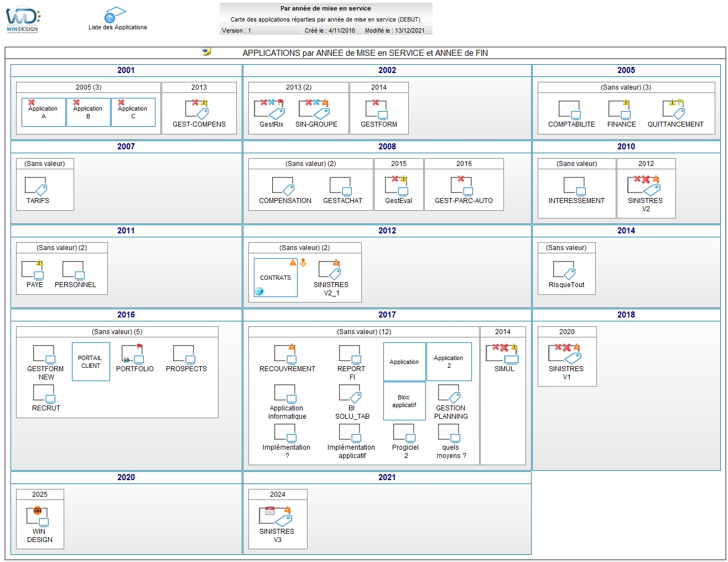Select the PORTFOLIO application icon
This screenshot has width=728, height=562.
coord(133,354)
